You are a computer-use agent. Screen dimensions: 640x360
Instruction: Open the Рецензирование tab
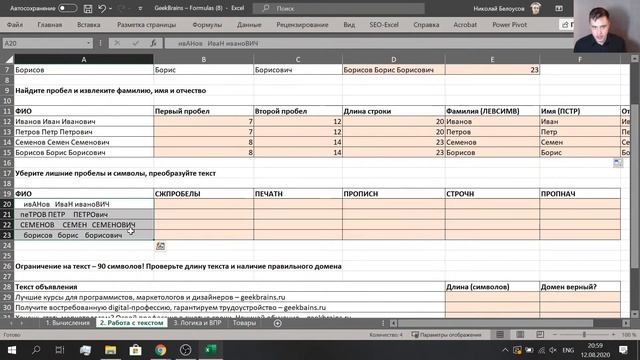302,25
